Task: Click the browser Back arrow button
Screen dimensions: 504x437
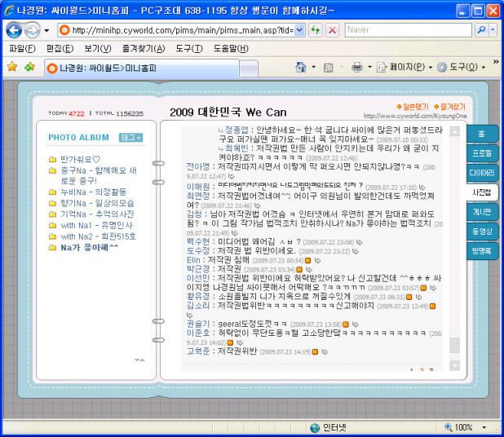Action: coord(15,30)
